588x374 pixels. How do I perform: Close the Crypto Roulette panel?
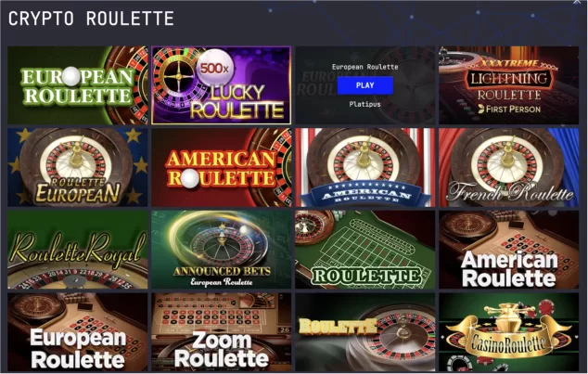coord(577,2)
